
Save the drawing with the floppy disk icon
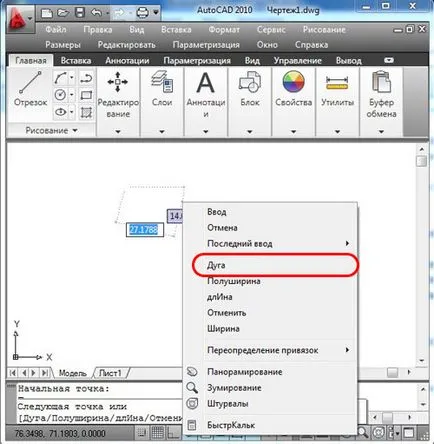click(x=80, y=13)
